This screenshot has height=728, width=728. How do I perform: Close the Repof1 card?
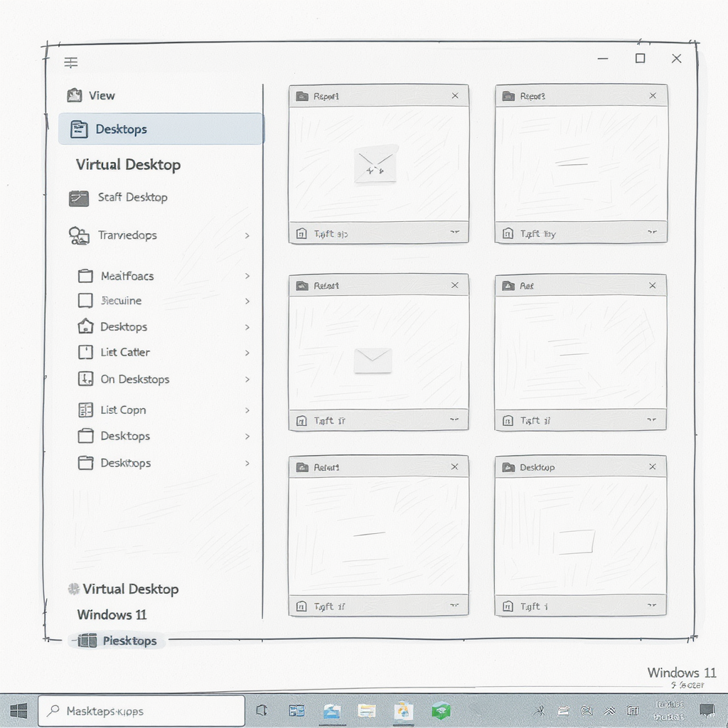coord(455,96)
